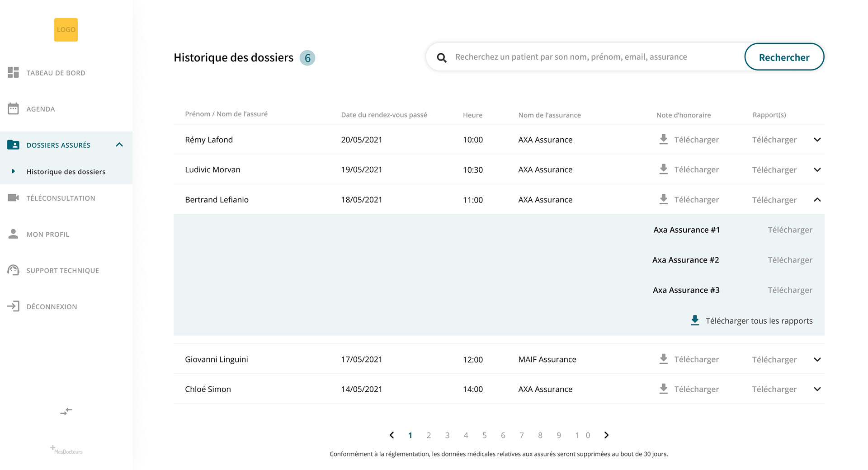Click download icon in Giovanni Linguini row

coord(663,359)
